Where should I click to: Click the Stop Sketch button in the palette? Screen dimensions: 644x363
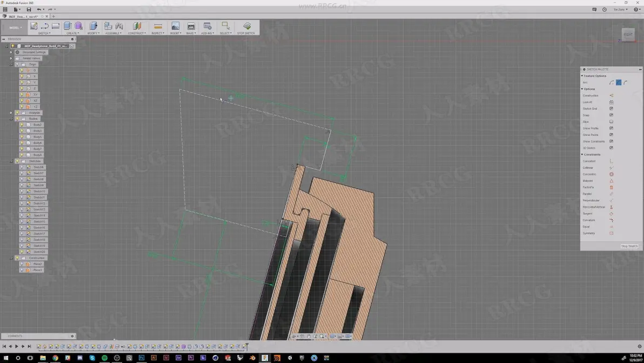point(629,246)
